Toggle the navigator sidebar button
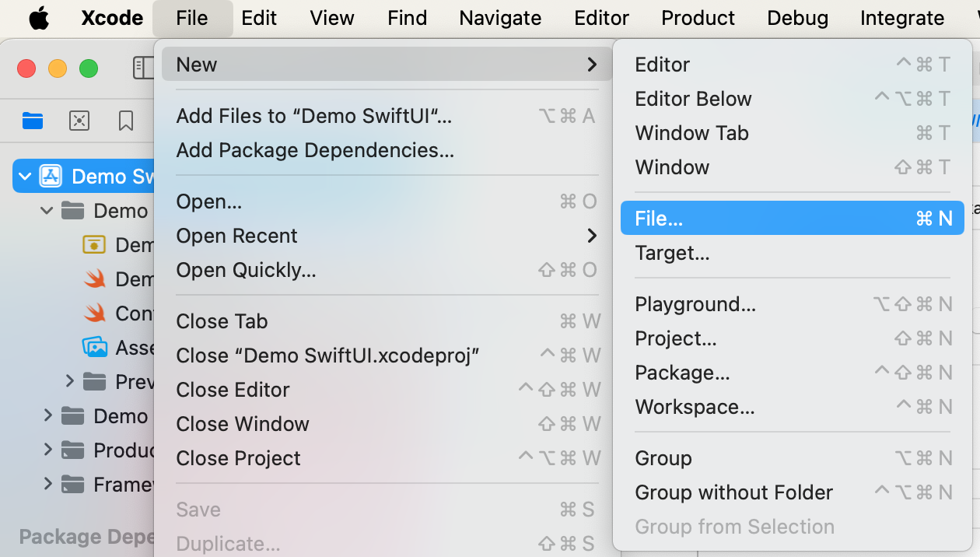Viewport: 980px width, 557px height. 144,68
